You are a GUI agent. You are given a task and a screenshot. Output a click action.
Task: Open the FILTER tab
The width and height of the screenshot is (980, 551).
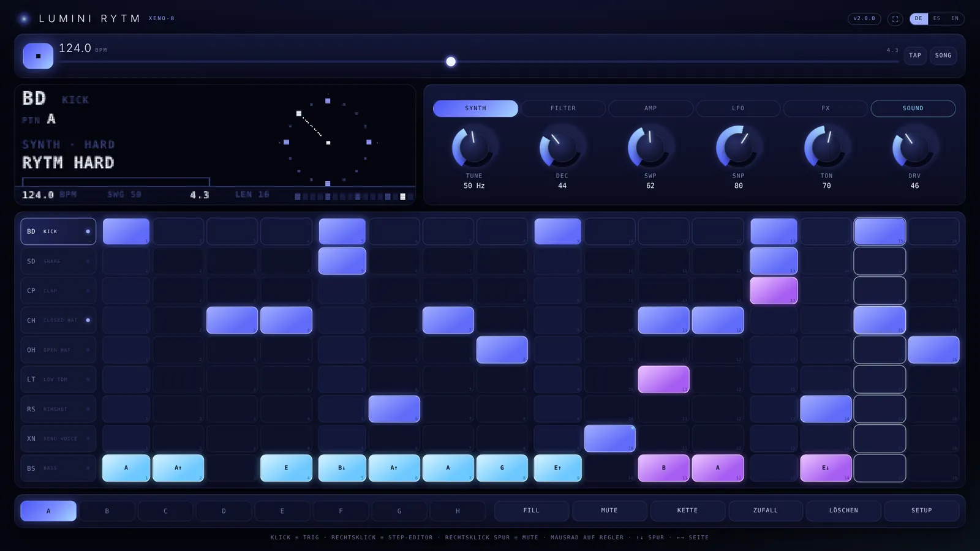[563, 108]
